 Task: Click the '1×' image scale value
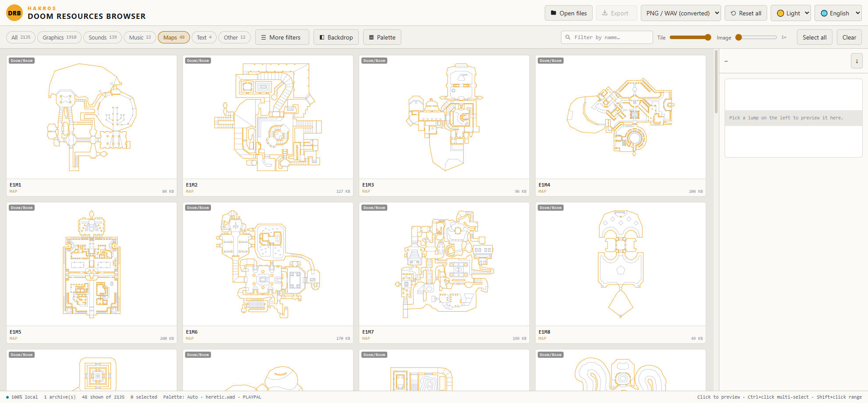pos(784,37)
